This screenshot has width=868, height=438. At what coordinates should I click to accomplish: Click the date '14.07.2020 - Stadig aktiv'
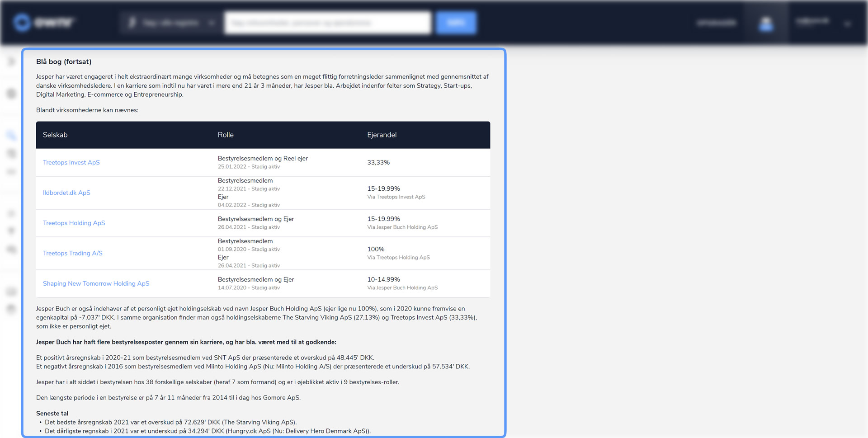pos(249,288)
